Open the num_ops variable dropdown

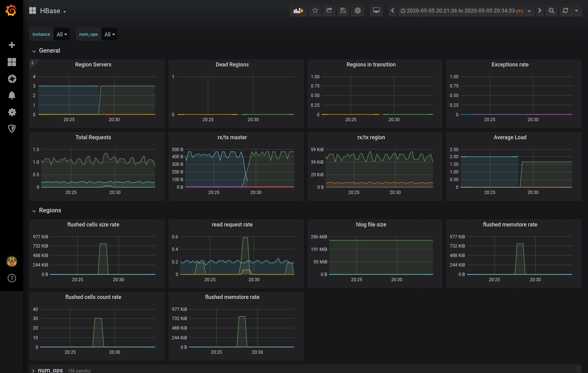pos(109,34)
